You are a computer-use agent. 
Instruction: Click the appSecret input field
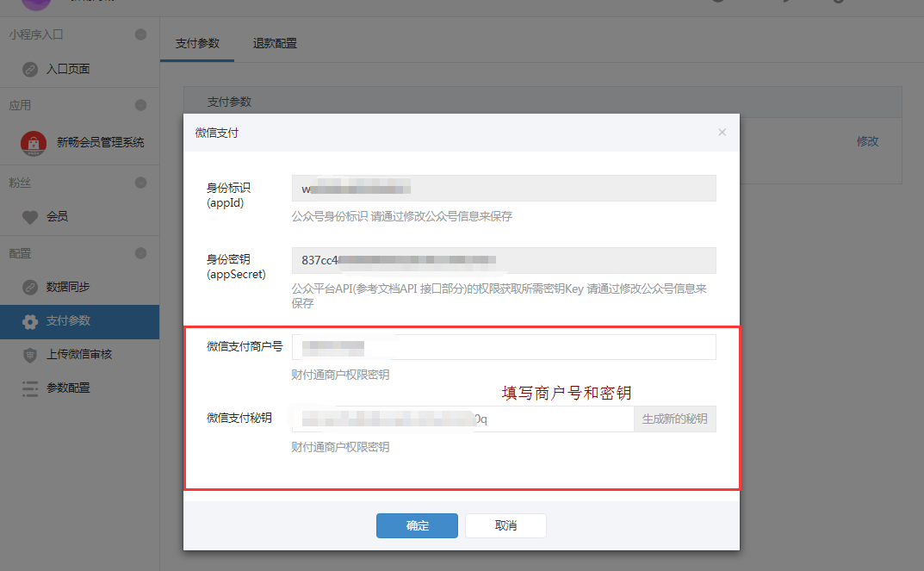point(504,260)
